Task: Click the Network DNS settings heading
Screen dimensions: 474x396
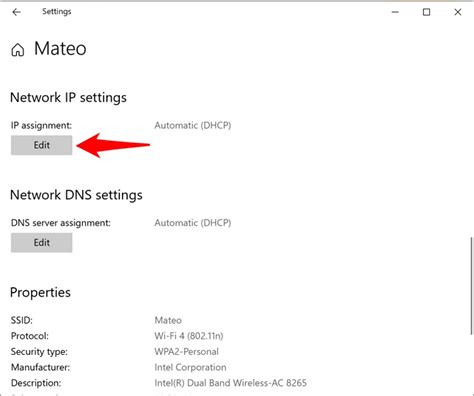Action: 76,195
